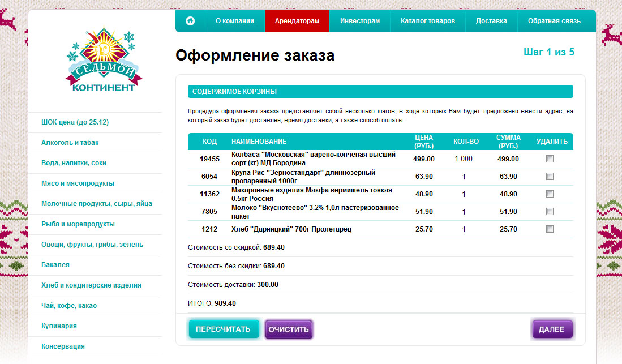Image resolution: width=622 pixels, height=364 pixels.
Task: Click the КОД column header
Action: tap(209, 142)
